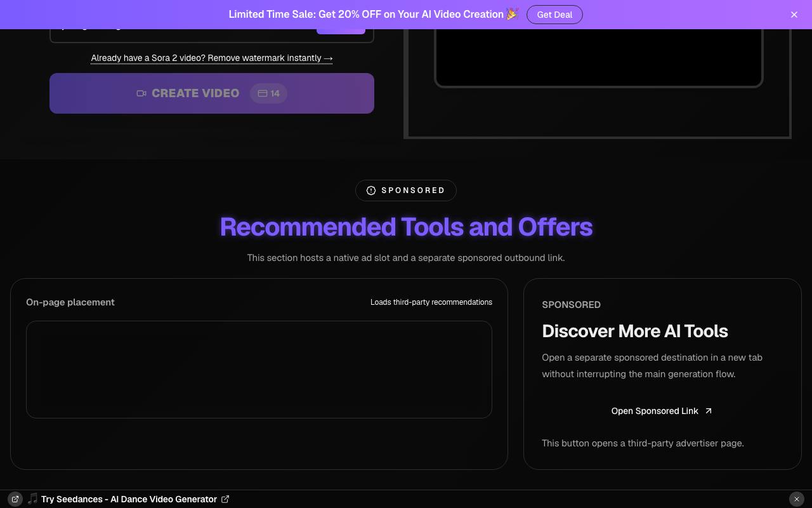
Task: Click the black video preview area
Action: [x=598, y=57]
